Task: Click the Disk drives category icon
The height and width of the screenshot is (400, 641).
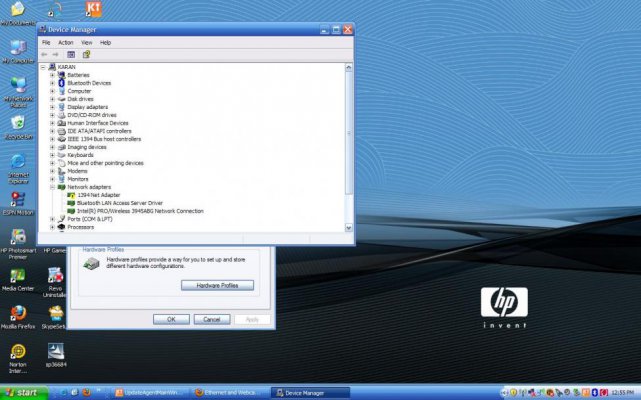Action: click(61, 99)
